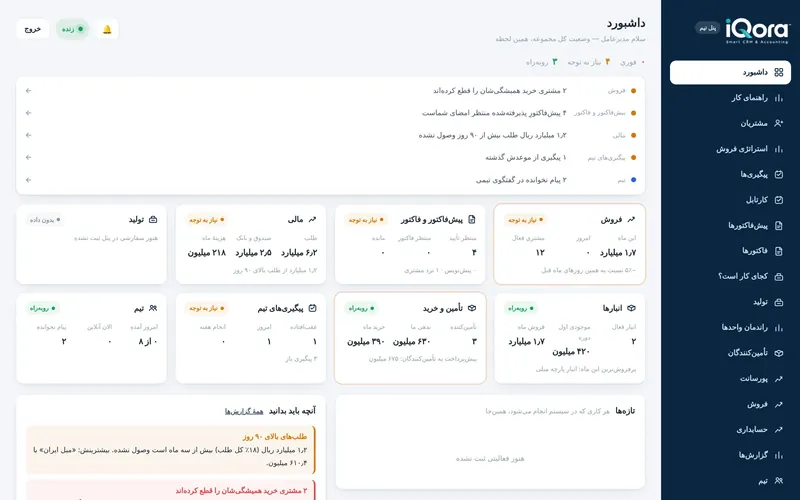This screenshot has width=800, height=500.
Task: Click the تولید sidebar icon
Action: click(779, 302)
